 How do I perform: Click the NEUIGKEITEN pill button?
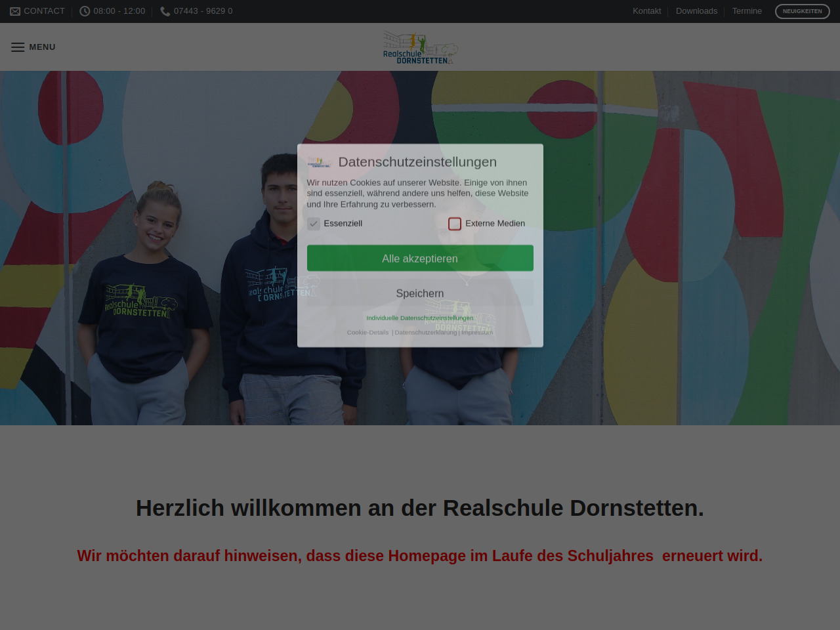pos(802,11)
